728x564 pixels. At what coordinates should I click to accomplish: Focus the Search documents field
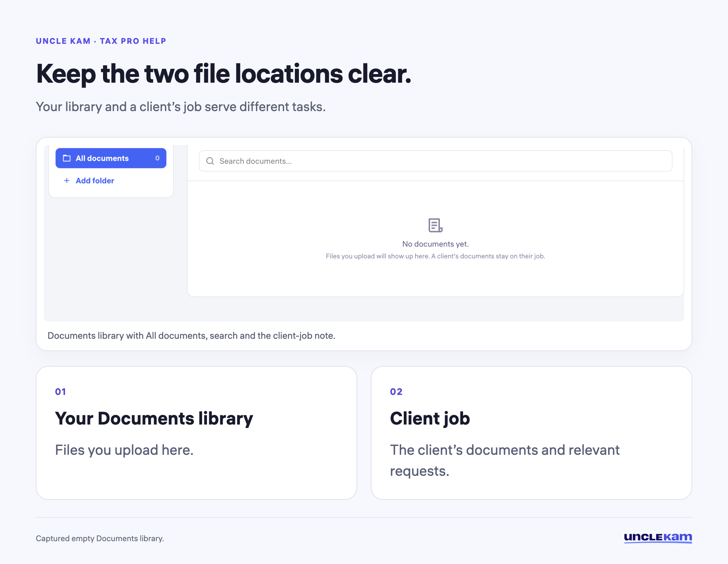pos(435,161)
